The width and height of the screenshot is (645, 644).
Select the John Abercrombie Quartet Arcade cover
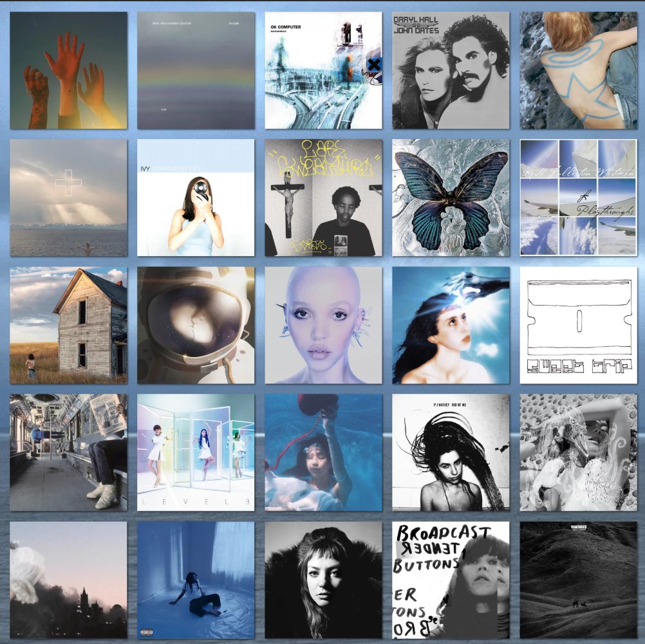click(196, 70)
